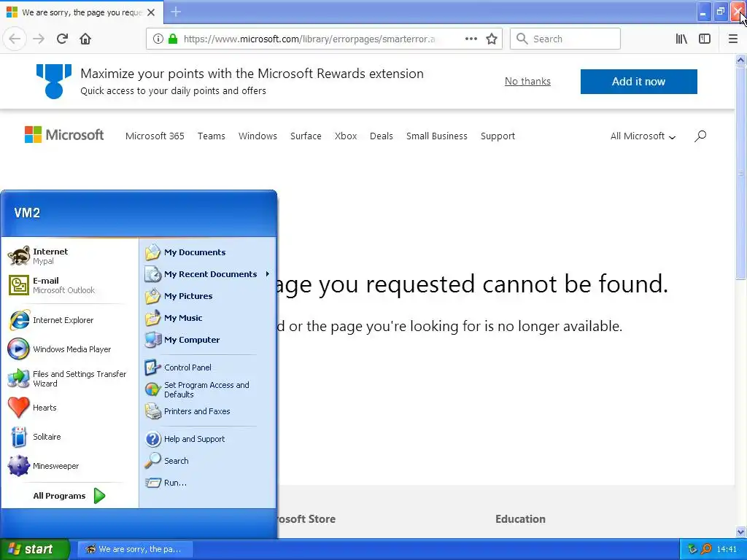
Task: Open the Surface nav link
Action: click(x=306, y=136)
